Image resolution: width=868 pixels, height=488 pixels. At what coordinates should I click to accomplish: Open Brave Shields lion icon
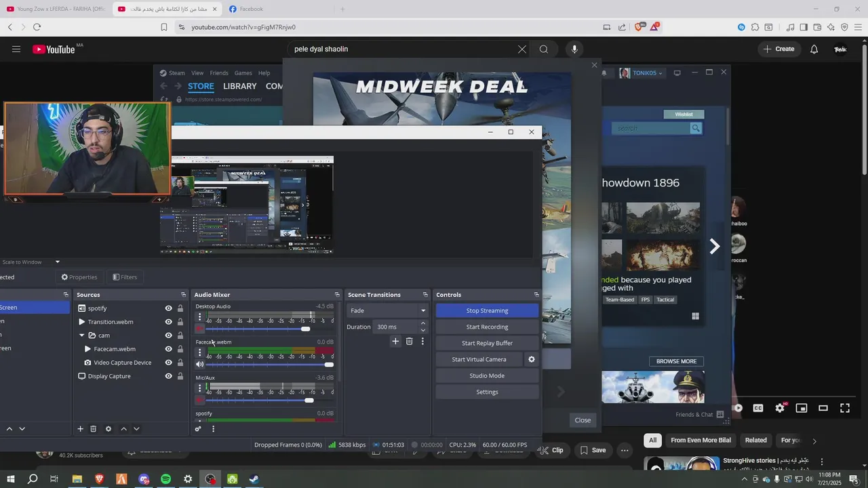click(638, 27)
